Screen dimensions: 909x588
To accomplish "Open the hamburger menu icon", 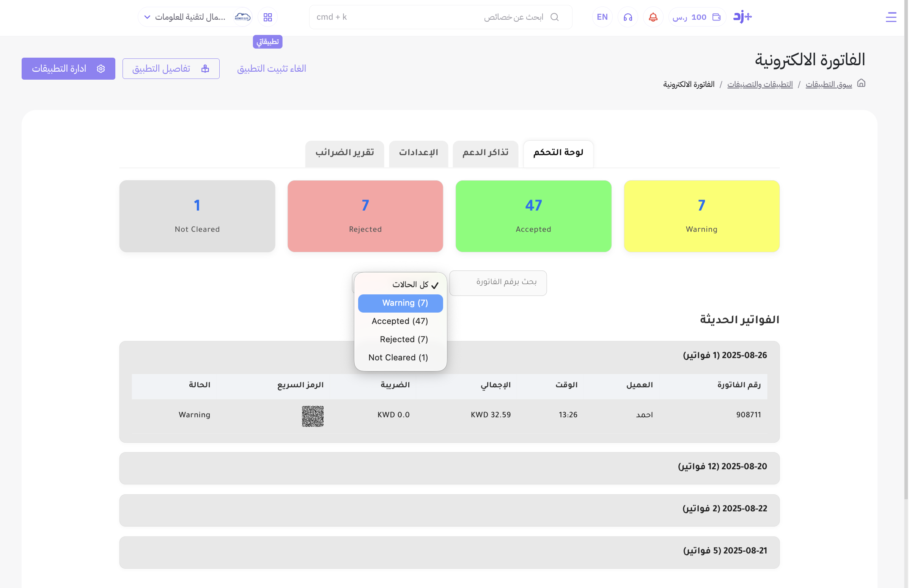I will [890, 17].
